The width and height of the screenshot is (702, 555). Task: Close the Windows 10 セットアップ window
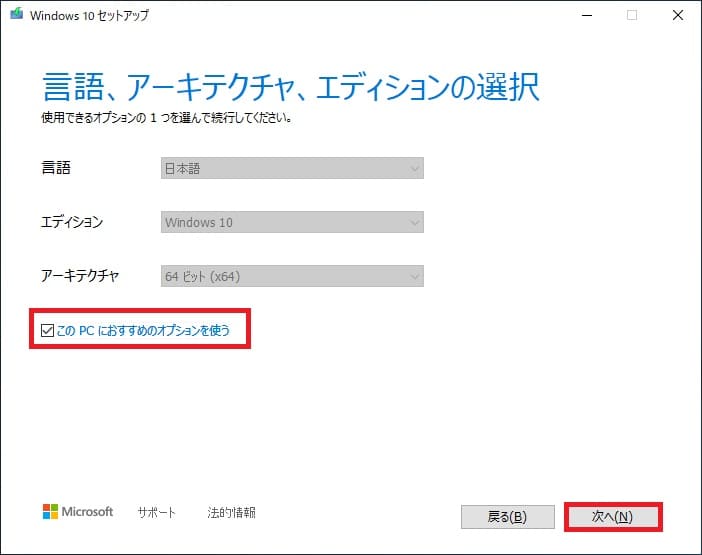(680, 15)
